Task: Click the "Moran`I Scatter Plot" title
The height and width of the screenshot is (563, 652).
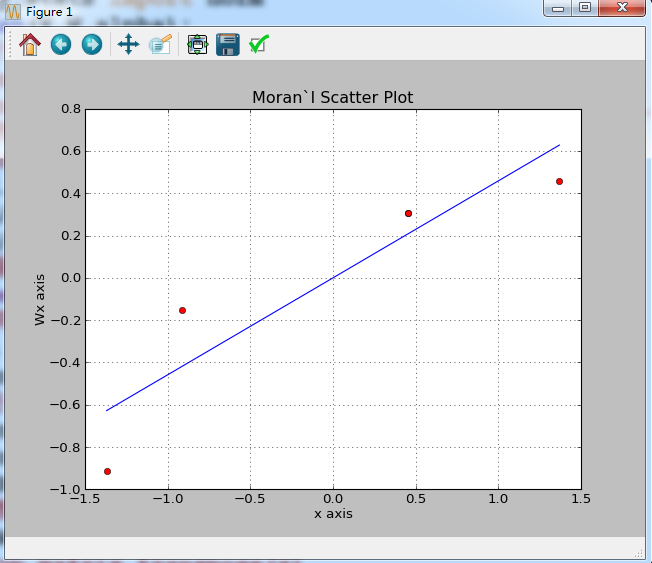Action: 332,97
